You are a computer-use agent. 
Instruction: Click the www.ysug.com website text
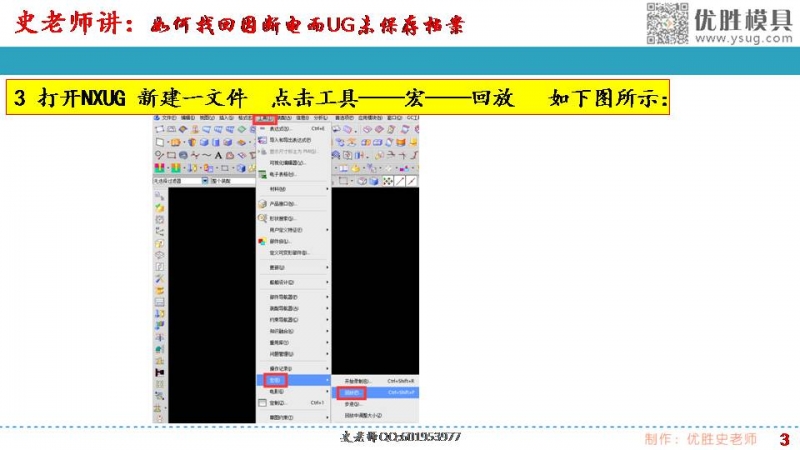coord(743,38)
